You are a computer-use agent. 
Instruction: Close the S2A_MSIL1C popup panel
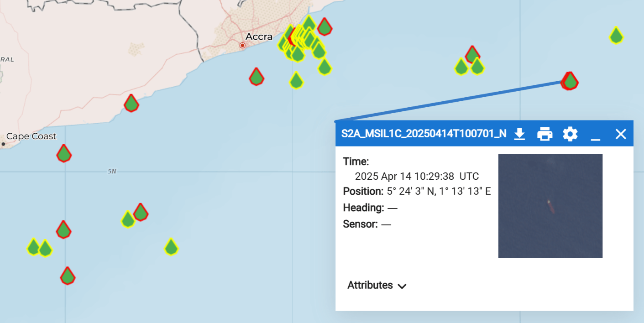(621, 134)
